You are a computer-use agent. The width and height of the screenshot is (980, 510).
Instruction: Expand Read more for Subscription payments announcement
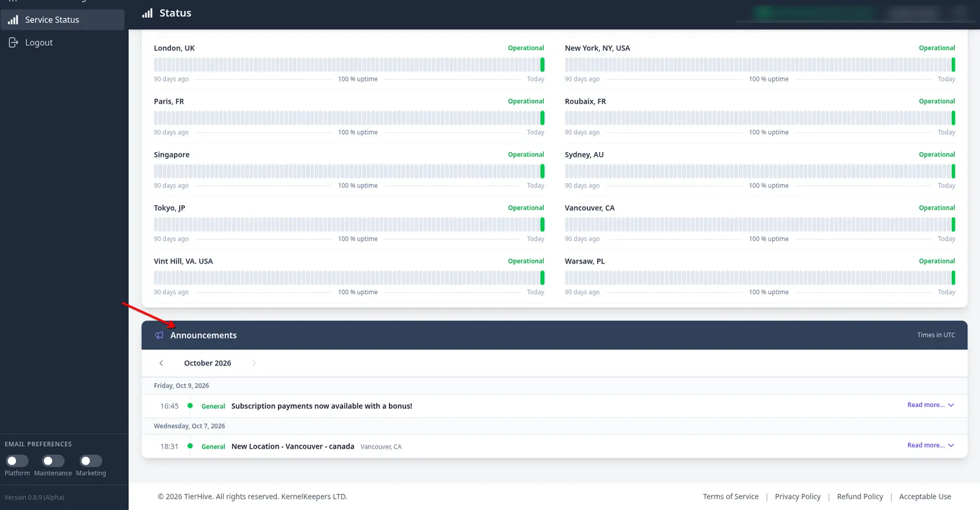(x=930, y=405)
